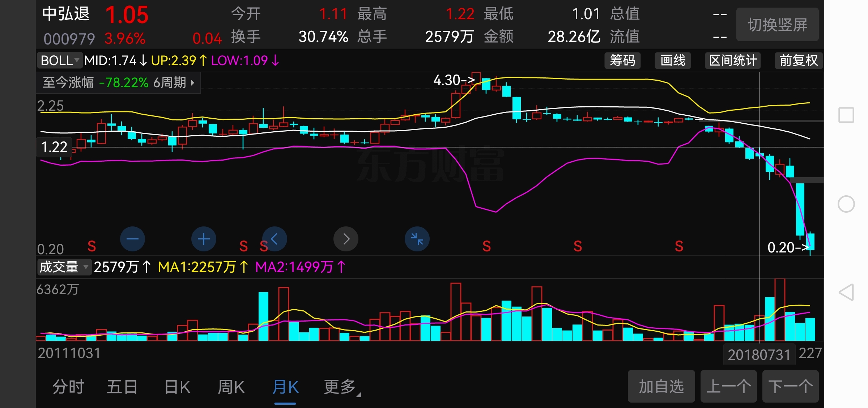868x408 pixels.
Task: Click the collapse arrows circle icon
Action: [x=417, y=239]
